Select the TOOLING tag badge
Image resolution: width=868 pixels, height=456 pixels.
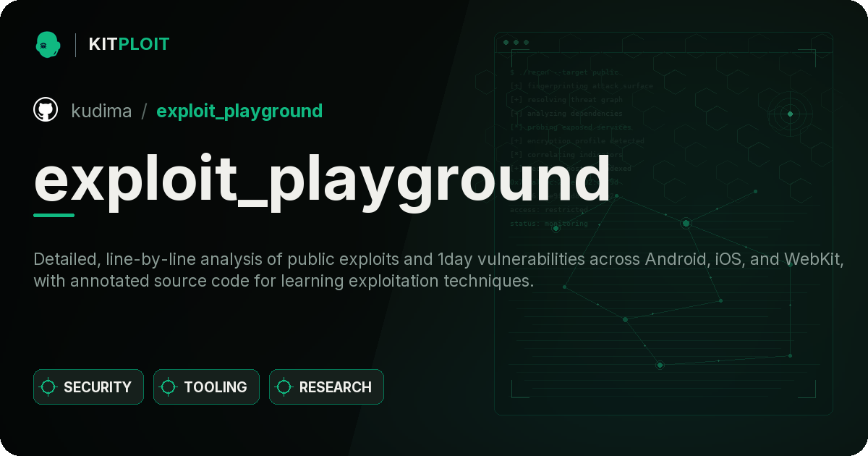point(206,387)
